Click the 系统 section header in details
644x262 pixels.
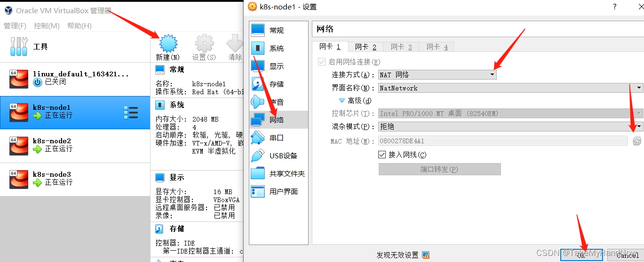tap(177, 105)
